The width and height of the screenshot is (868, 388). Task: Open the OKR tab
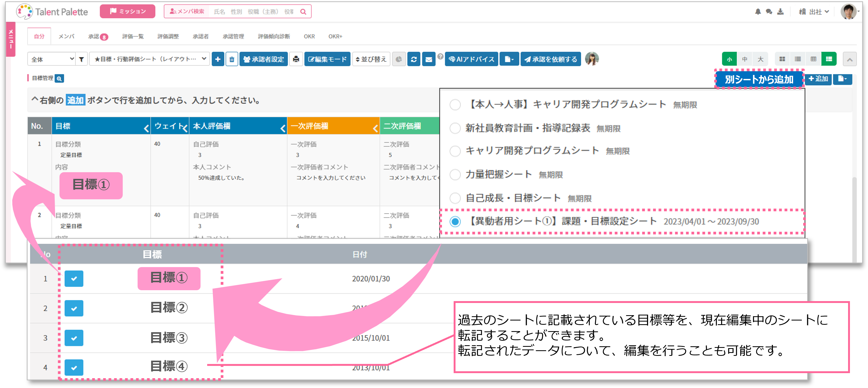(309, 36)
